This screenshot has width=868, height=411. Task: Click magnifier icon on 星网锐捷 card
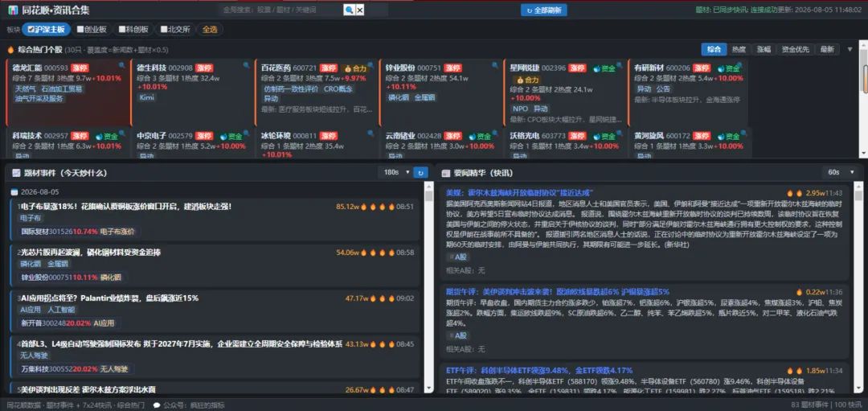(x=620, y=65)
